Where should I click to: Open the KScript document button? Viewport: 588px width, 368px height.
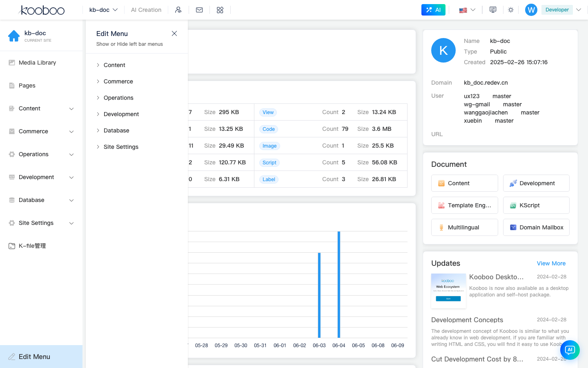point(536,205)
